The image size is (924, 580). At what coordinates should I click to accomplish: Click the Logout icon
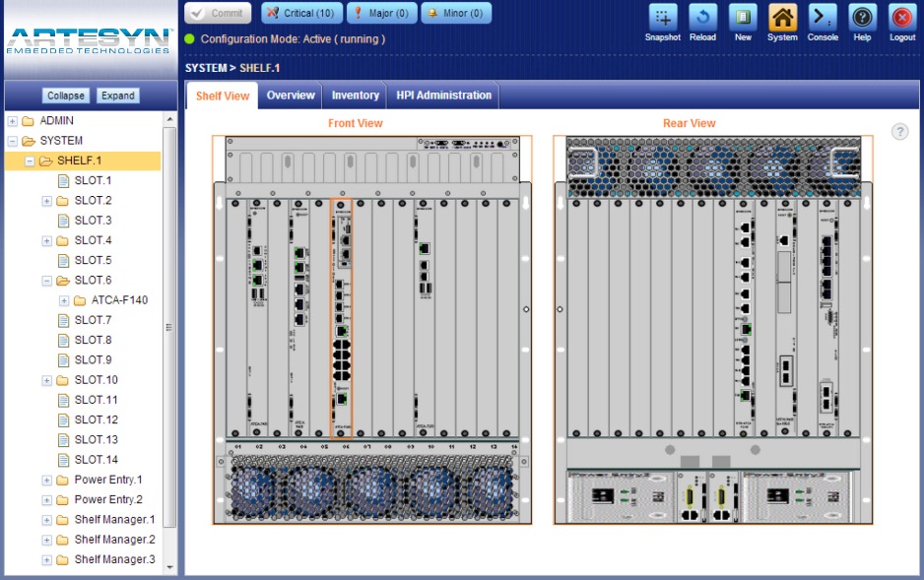[x=902, y=18]
